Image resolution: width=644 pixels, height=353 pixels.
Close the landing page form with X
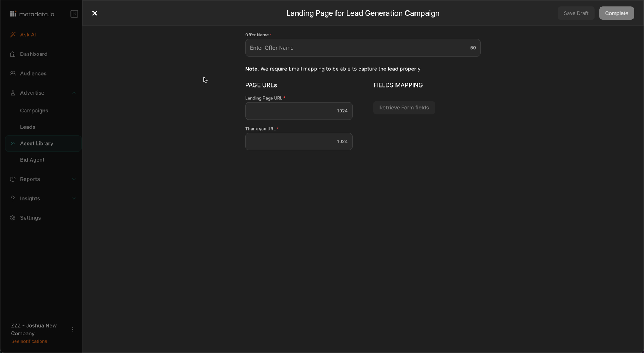click(95, 13)
